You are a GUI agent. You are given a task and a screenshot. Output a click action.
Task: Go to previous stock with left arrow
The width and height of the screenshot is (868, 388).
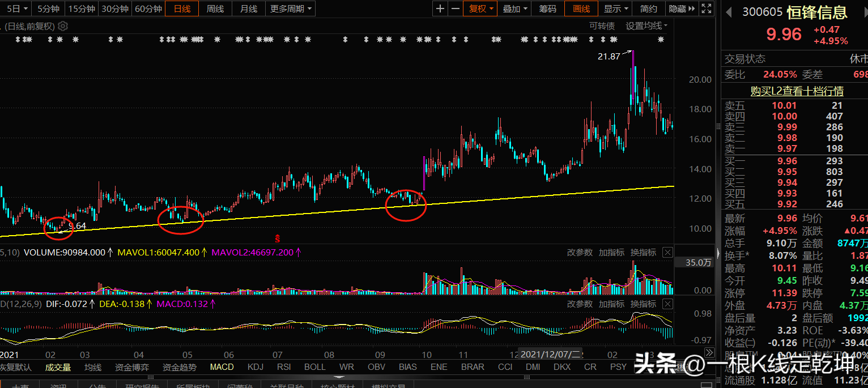coord(729,12)
